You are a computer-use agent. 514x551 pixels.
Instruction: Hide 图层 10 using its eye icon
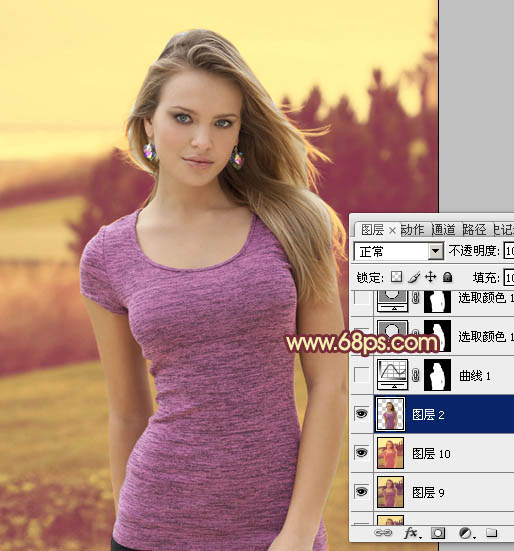coord(362,453)
